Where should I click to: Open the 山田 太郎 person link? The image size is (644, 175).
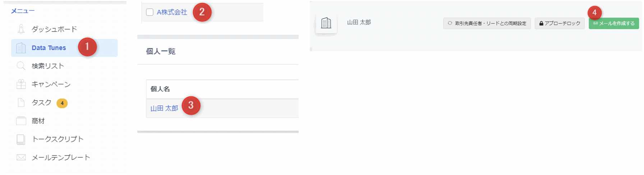[164, 108]
